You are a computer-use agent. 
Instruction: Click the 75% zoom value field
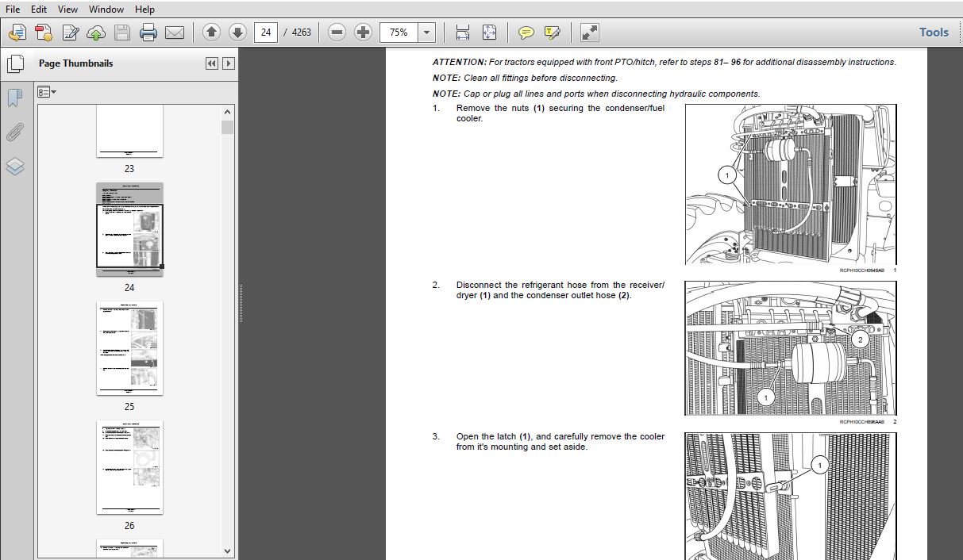coord(399,33)
